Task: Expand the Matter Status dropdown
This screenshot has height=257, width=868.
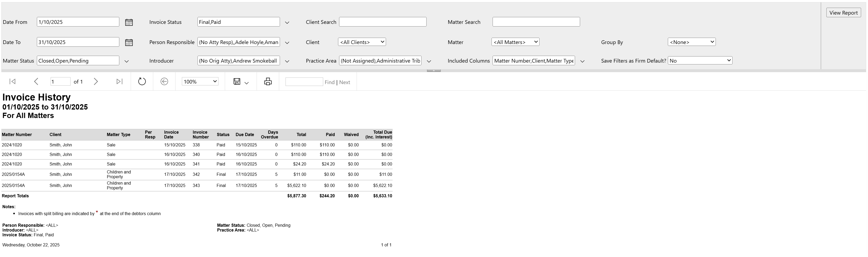Action: tap(127, 61)
